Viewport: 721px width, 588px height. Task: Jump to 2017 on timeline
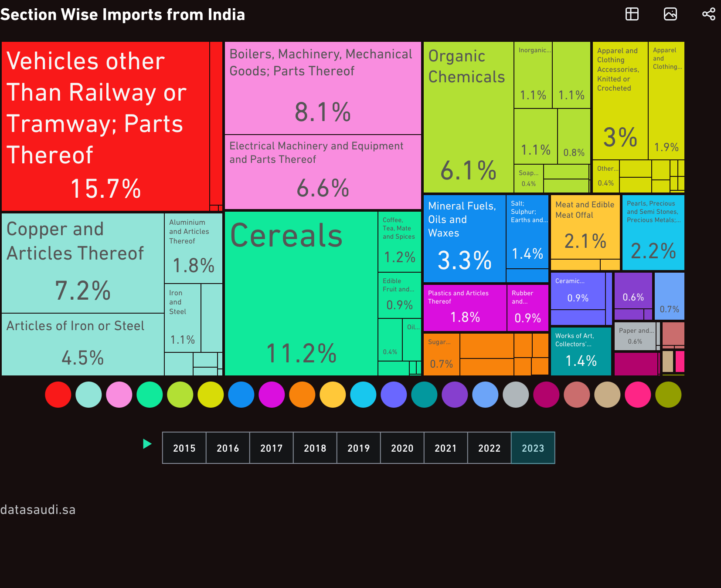[271, 448]
